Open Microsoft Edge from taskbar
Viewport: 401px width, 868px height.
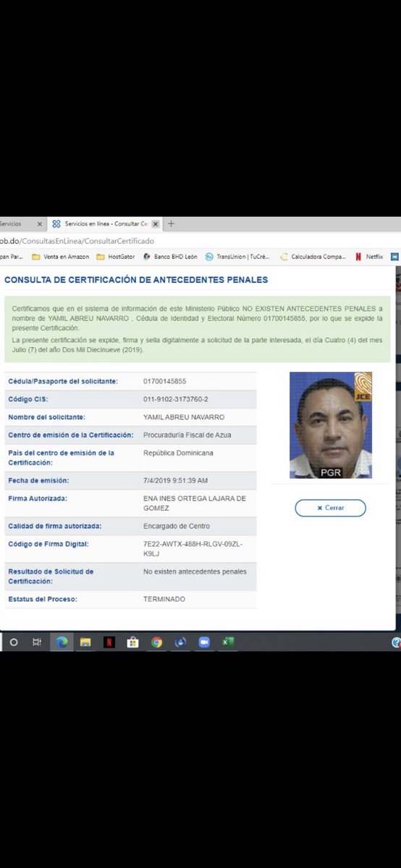point(62,642)
